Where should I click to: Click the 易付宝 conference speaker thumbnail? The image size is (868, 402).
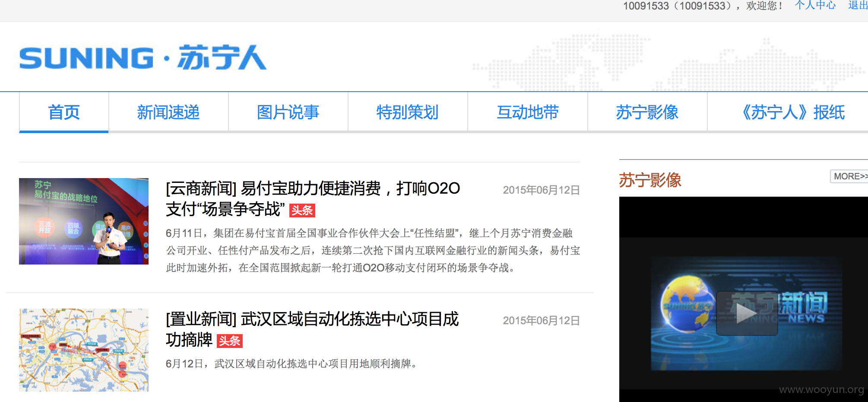[84, 221]
